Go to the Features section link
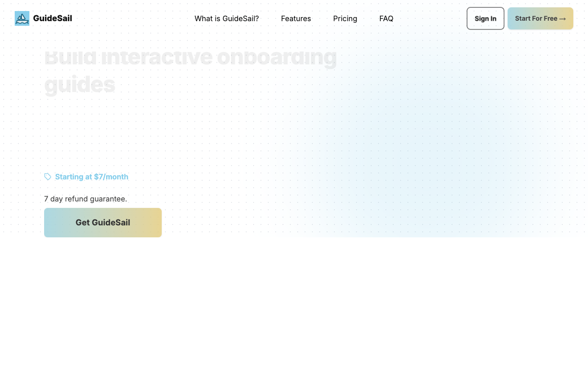The image size is (588, 368). pos(296,18)
